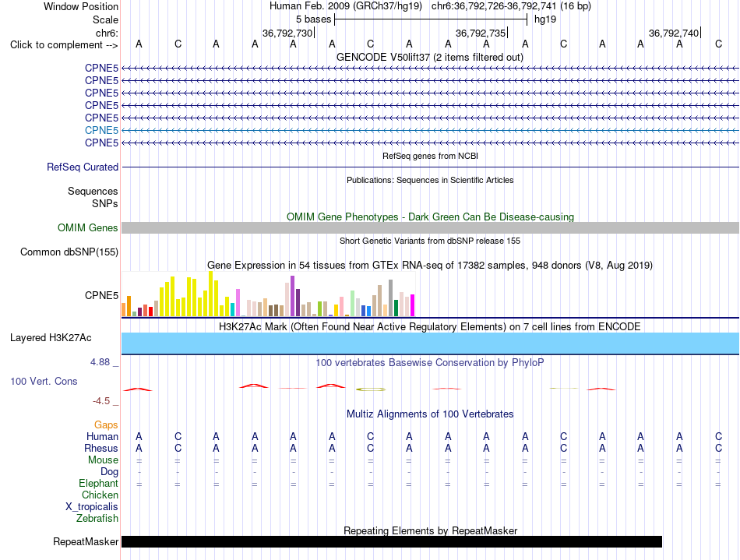Click the light-blue Layered H3K27Ac signal bar
Screen dimensions: 740x560
click(431, 343)
